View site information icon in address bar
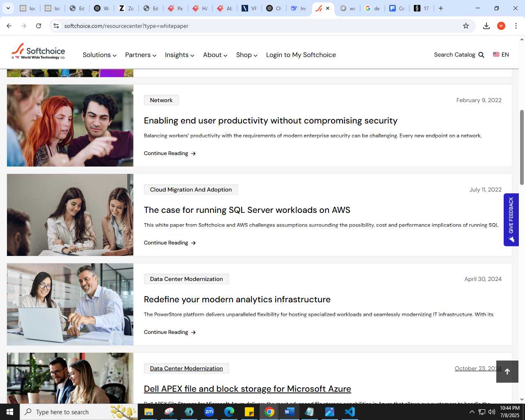 (x=56, y=26)
